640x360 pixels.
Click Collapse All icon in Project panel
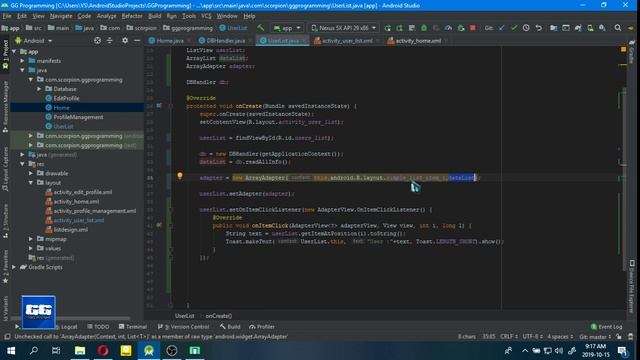click(109, 40)
